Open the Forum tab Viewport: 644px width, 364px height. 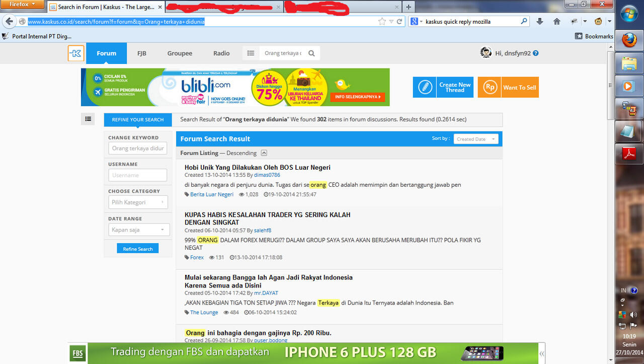[106, 53]
